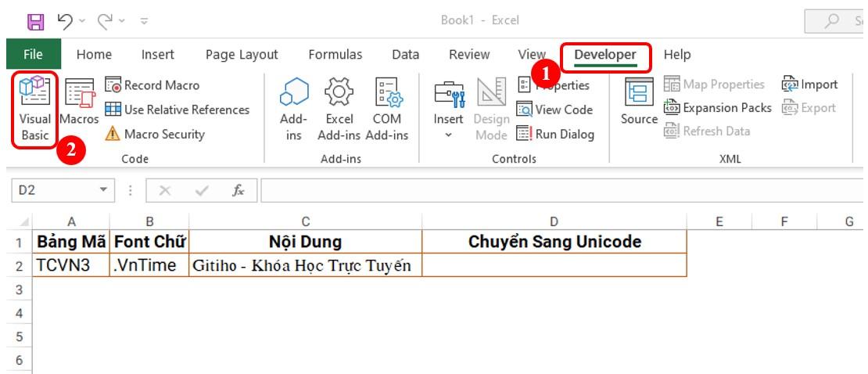Select the Developer tab
This screenshot has width=868, height=374.
tap(605, 55)
